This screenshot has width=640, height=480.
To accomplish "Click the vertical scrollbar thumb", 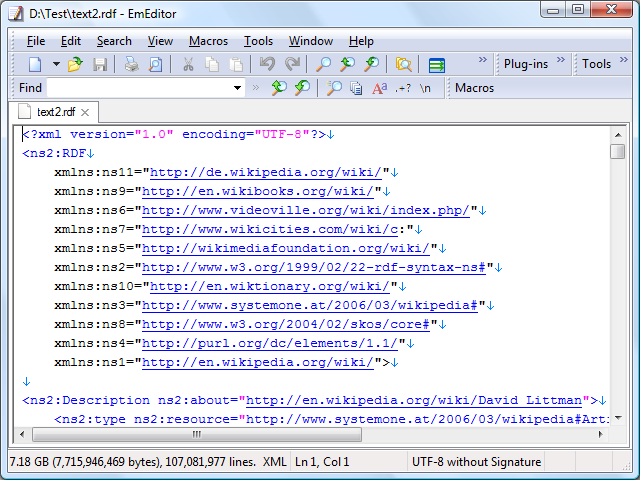I will click(x=618, y=151).
